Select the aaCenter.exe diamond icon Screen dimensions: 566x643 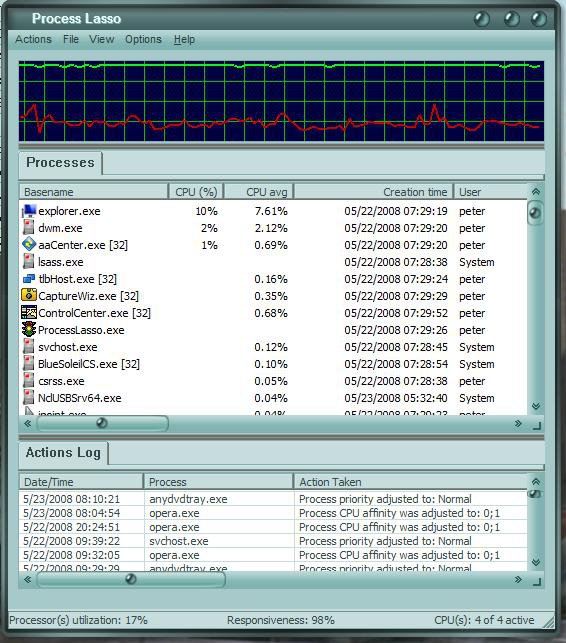[29, 244]
